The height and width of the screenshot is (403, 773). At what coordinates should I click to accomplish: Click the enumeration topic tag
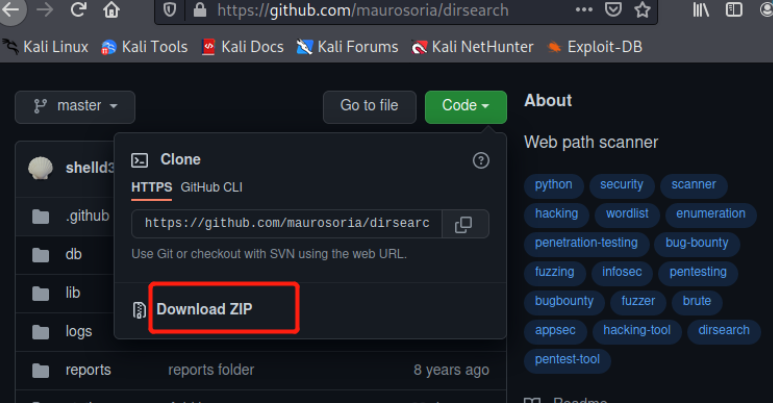[711, 214]
